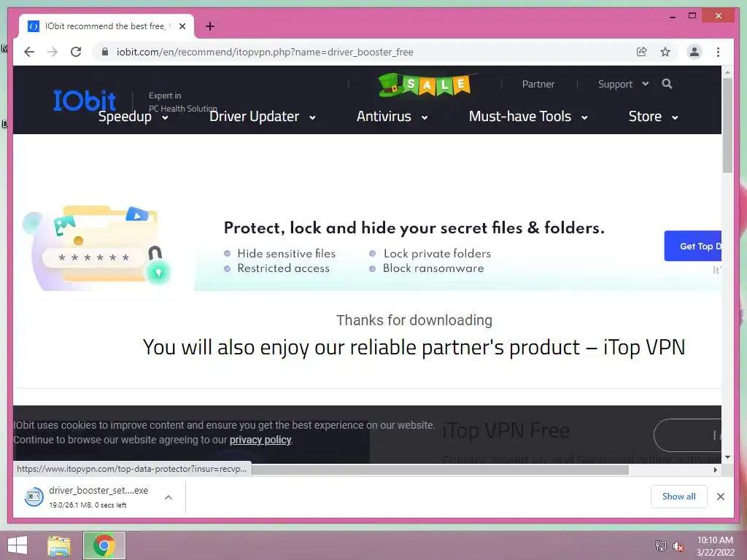Expand the Store menu

[x=653, y=117]
